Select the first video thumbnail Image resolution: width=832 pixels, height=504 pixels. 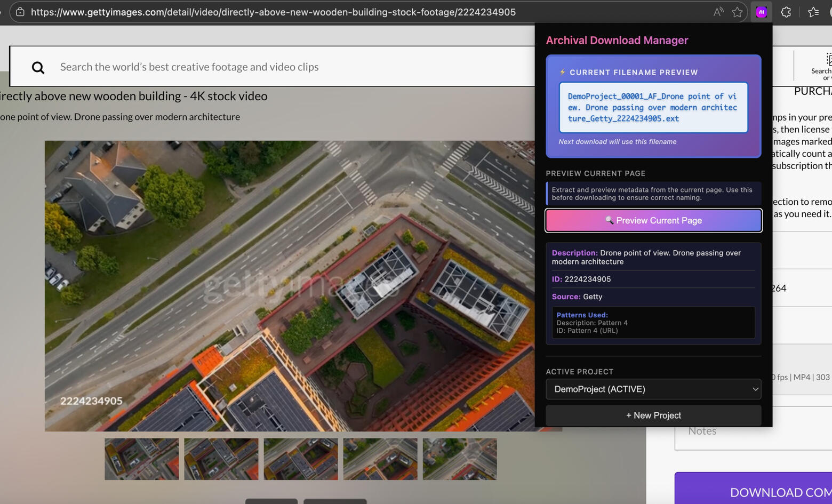click(x=141, y=459)
